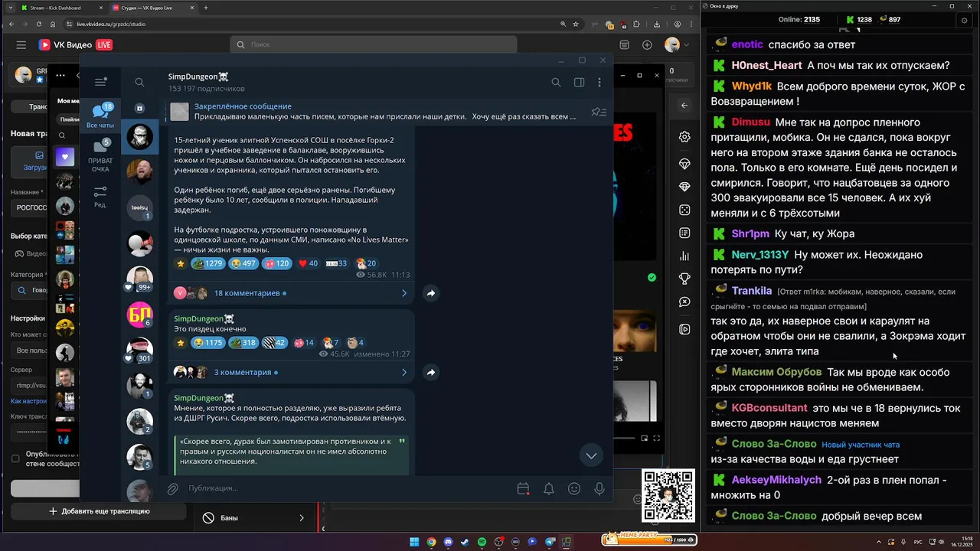Click the heart 40 reaction
Viewport: 980px width, 551px height.
pos(308,263)
